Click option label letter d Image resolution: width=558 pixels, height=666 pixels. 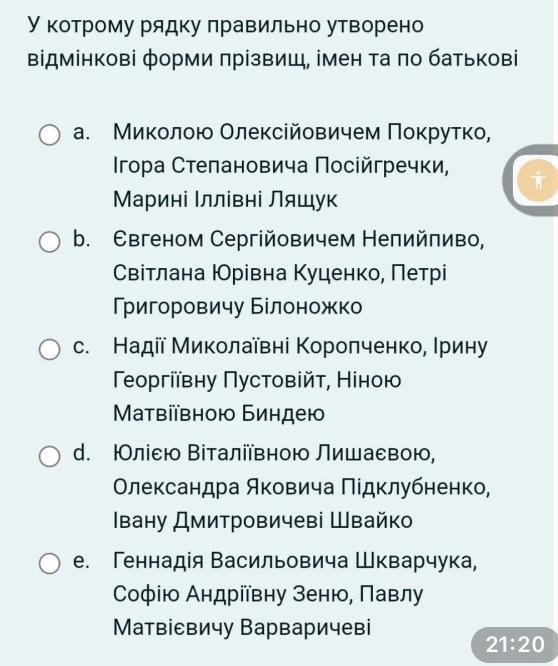81,453
